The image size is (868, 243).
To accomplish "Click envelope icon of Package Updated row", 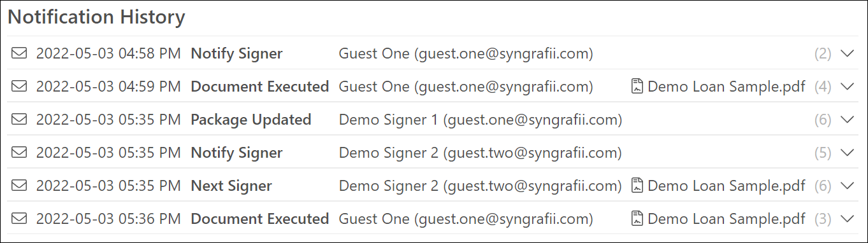I will (x=19, y=120).
